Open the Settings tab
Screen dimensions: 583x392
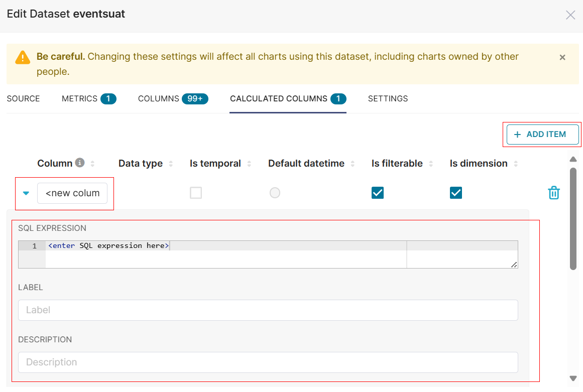point(388,99)
